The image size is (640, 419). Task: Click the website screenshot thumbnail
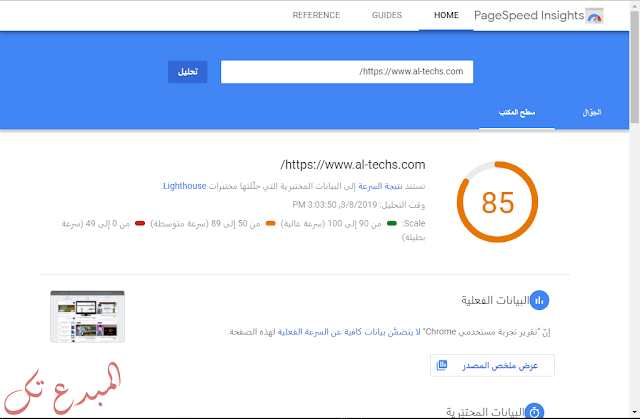click(x=87, y=317)
